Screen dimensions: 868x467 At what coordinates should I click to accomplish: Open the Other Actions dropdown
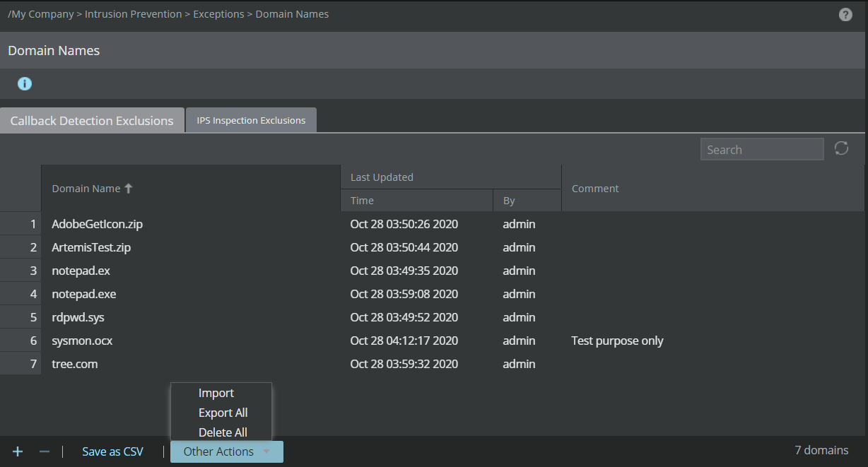coord(227,451)
